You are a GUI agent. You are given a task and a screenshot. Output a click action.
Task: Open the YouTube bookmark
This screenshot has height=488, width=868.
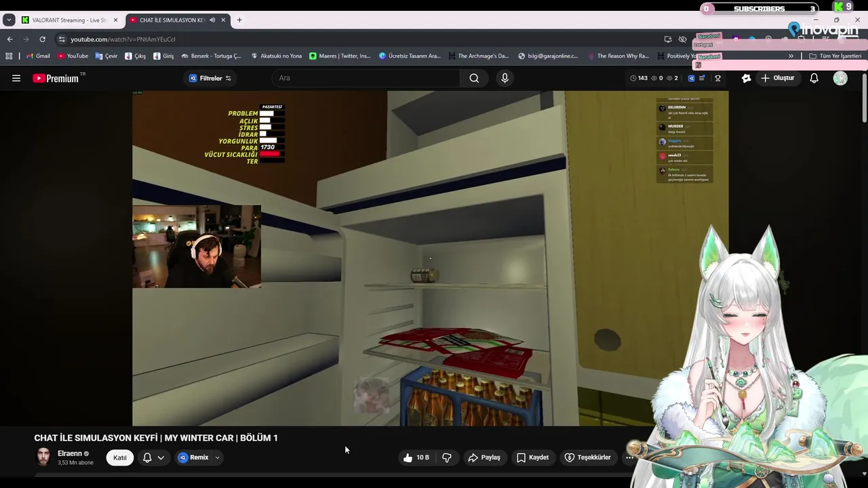73,56
